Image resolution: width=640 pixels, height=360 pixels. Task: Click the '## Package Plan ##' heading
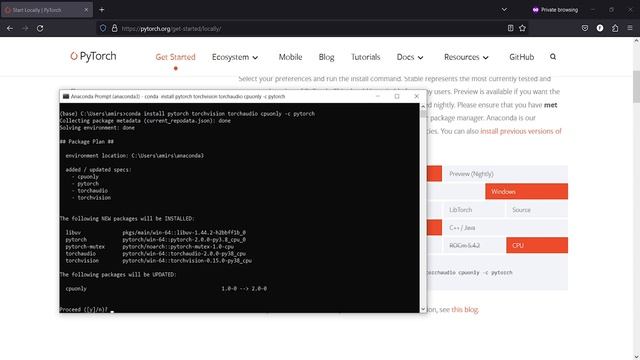(87, 142)
